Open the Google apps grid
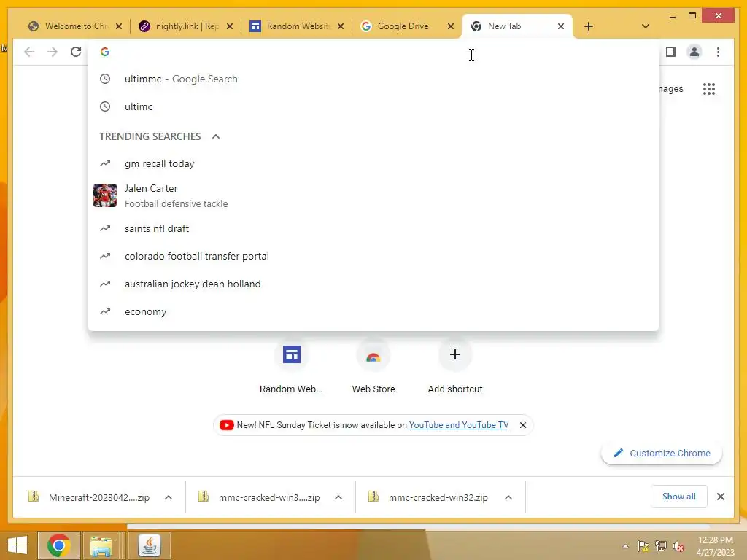The image size is (747, 560). tap(709, 88)
